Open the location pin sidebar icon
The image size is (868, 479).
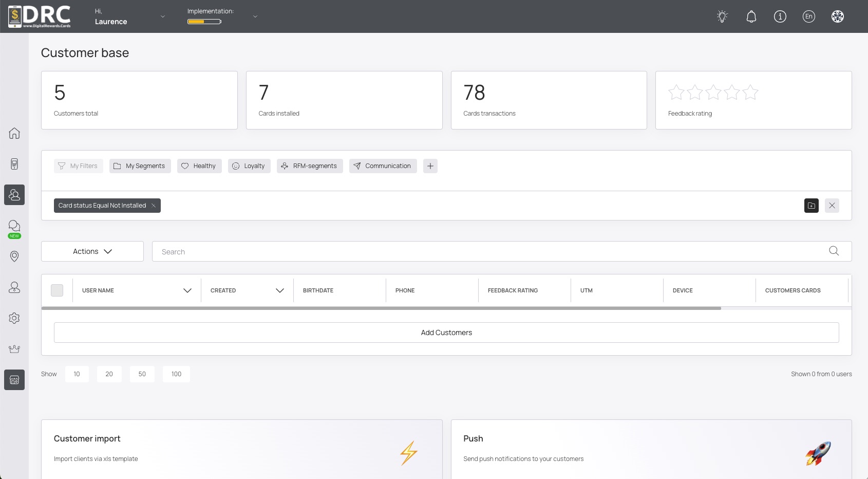tap(14, 256)
